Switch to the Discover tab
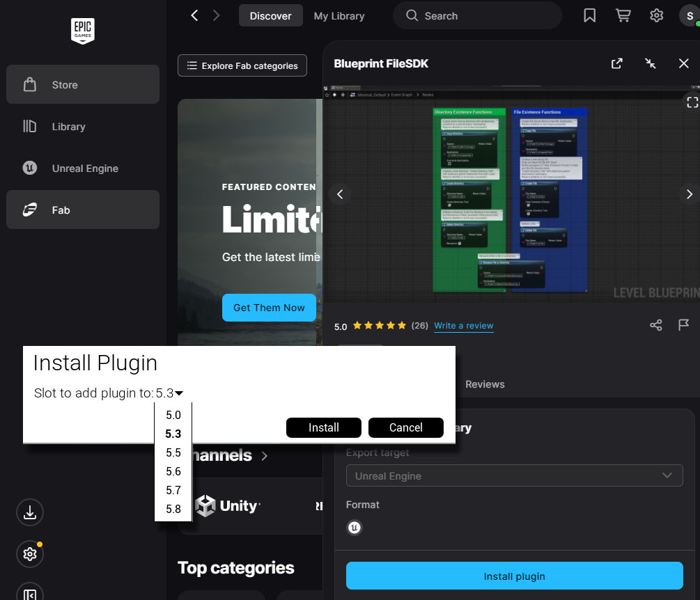Image resolution: width=700 pixels, height=600 pixels. coord(270,15)
